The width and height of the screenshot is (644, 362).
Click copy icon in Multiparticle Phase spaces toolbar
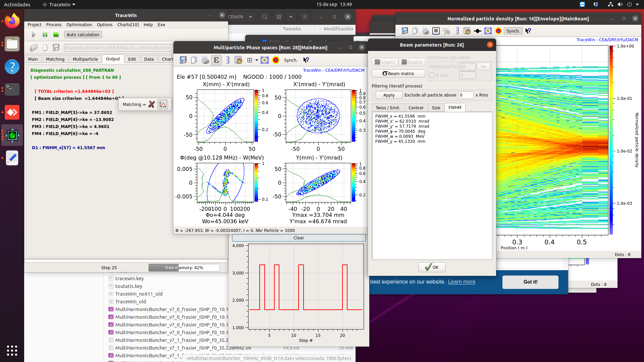tap(194, 60)
